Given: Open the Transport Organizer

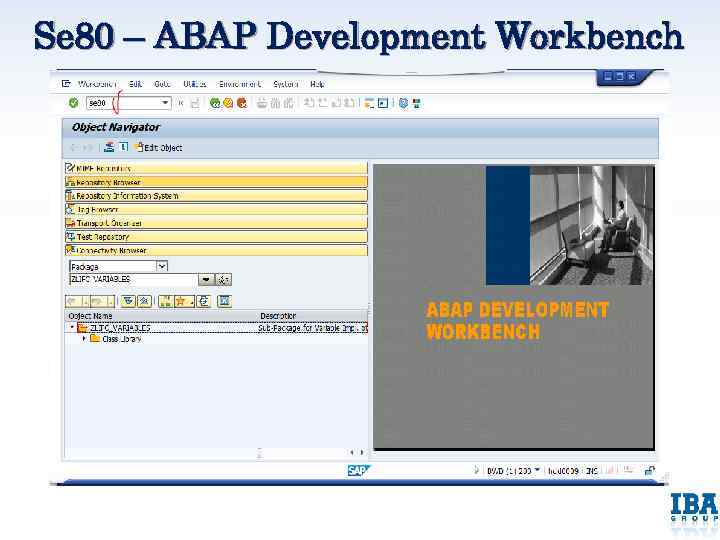Looking at the screenshot, I should pos(216,223).
